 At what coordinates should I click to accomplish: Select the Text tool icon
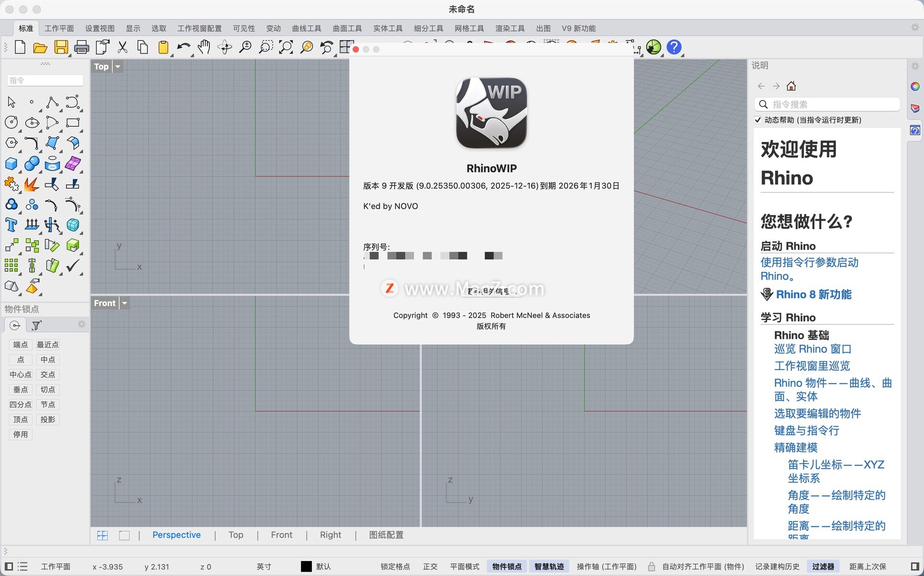point(11,225)
